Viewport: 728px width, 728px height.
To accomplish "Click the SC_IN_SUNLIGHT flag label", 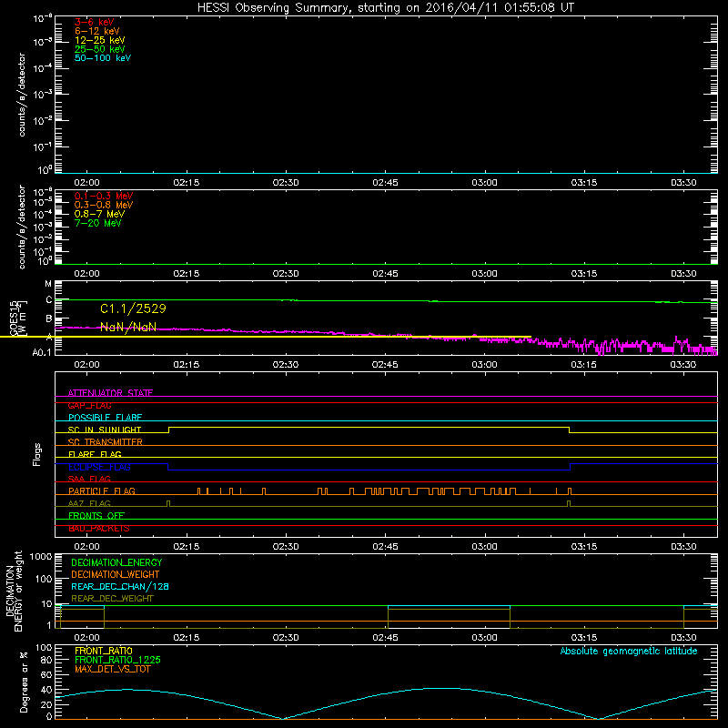I will coord(105,430).
